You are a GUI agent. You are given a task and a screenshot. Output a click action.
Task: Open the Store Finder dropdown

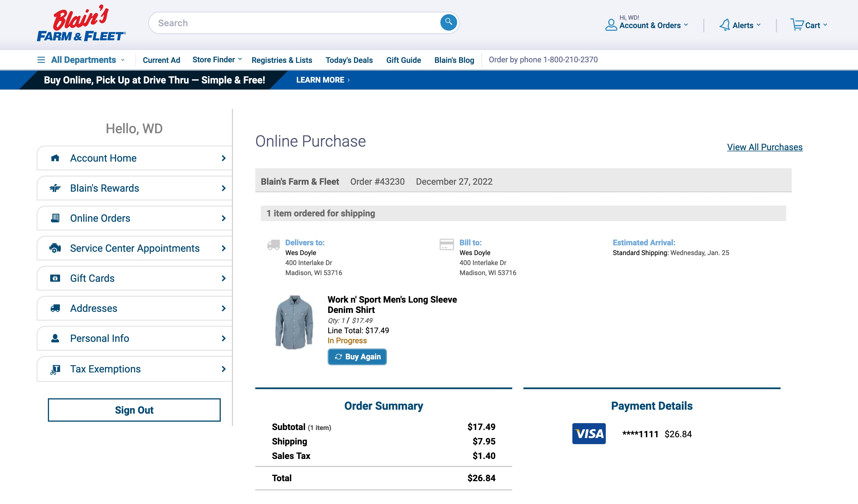217,60
